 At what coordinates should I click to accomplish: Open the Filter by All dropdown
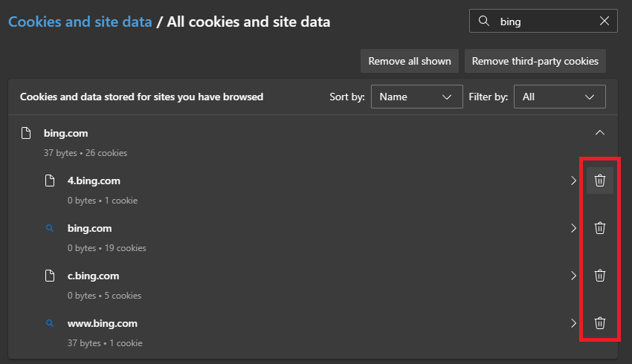point(558,97)
